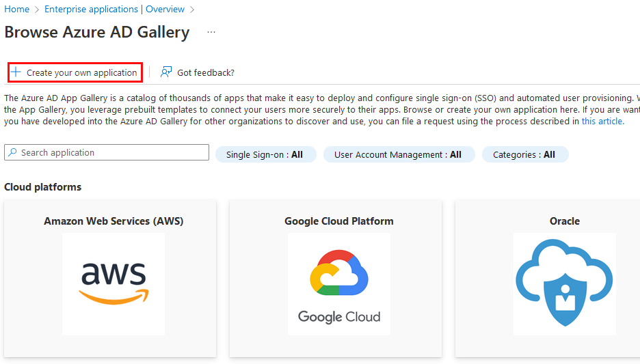
Task: Select the Amazon Web Services card title
Action: 114,221
